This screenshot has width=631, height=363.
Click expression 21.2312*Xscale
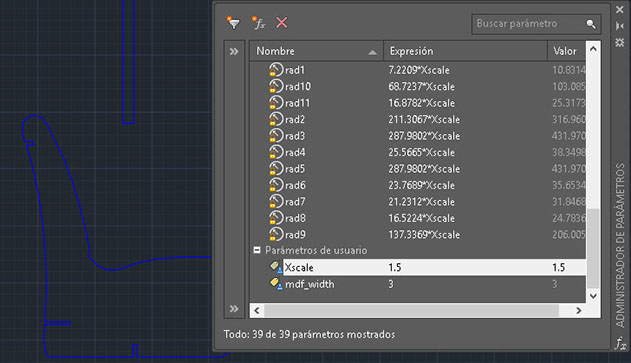pos(421,202)
